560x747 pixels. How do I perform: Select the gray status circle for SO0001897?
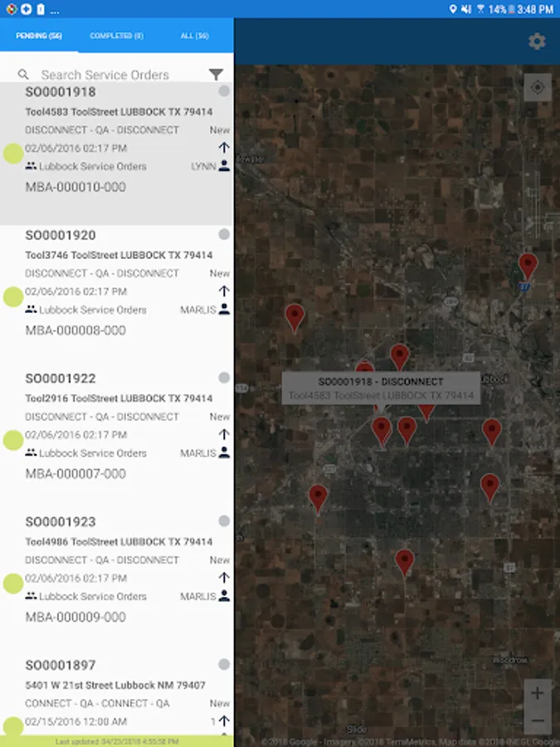point(224,664)
